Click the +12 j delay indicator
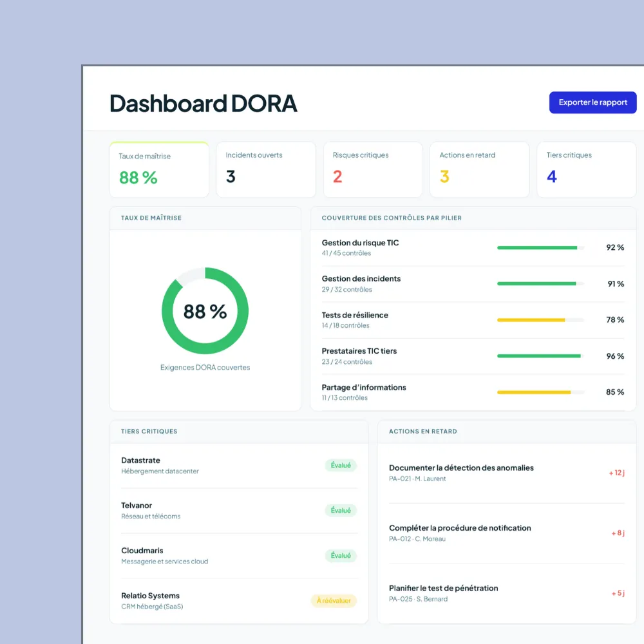Image resolution: width=644 pixels, height=644 pixels. (x=616, y=473)
